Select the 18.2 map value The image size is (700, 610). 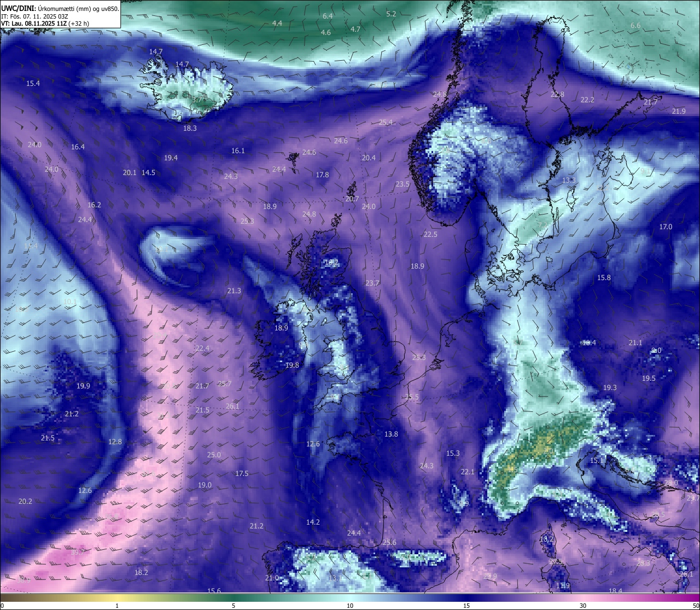(x=141, y=573)
